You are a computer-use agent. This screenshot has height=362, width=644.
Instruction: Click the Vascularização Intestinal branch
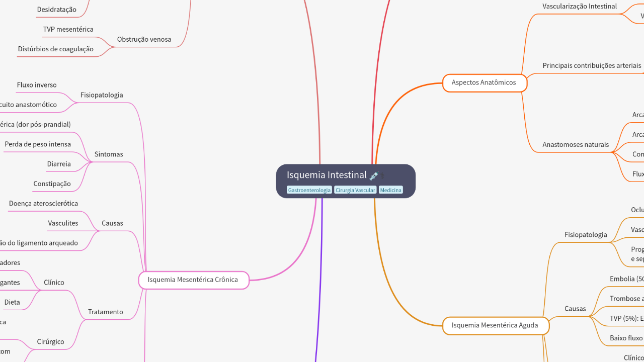(580, 7)
